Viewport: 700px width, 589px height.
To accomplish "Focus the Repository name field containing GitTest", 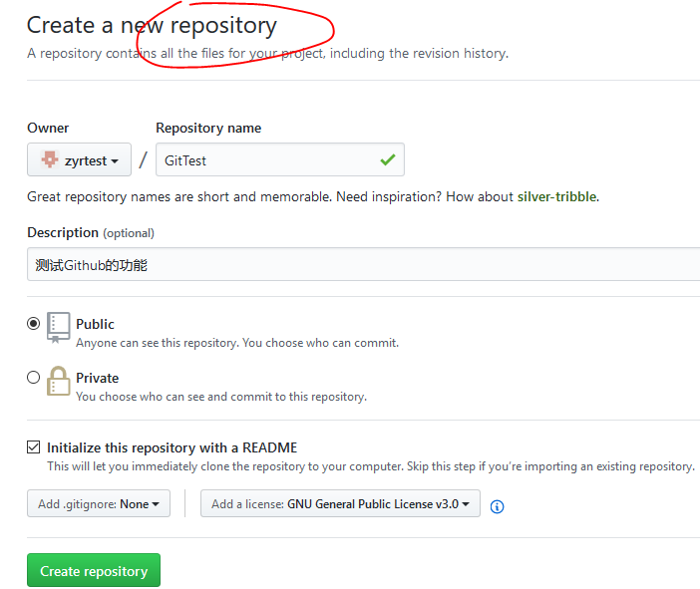I will point(280,159).
